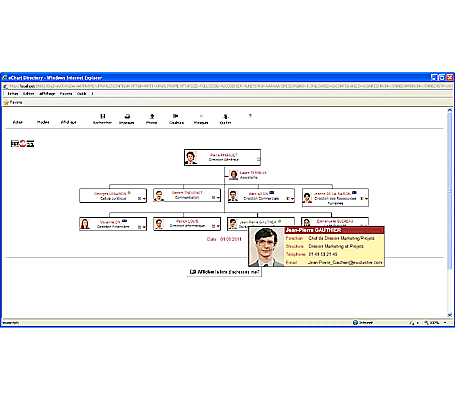Click Patrick LOUIS name in Direction Informatique box

click(187, 221)
